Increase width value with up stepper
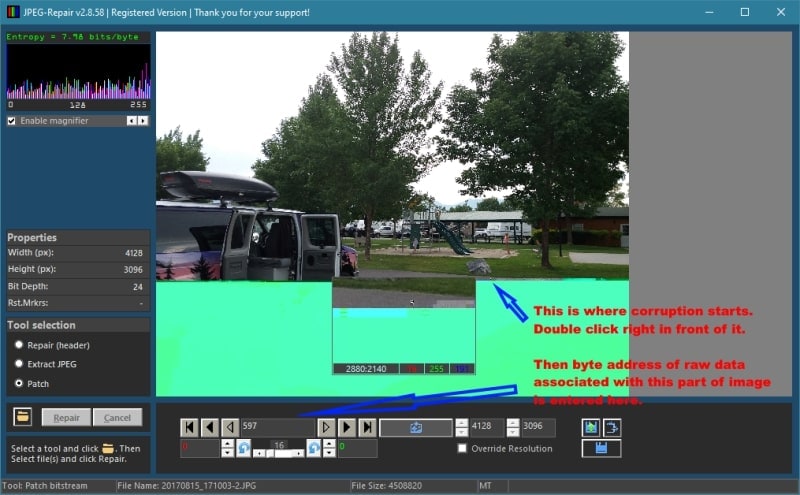The height and width of the screenshot is (495, 800). click(x=462, y=423)
